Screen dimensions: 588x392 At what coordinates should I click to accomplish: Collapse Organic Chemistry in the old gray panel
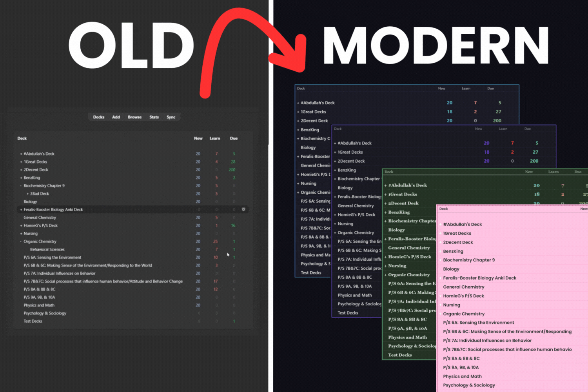21,241
